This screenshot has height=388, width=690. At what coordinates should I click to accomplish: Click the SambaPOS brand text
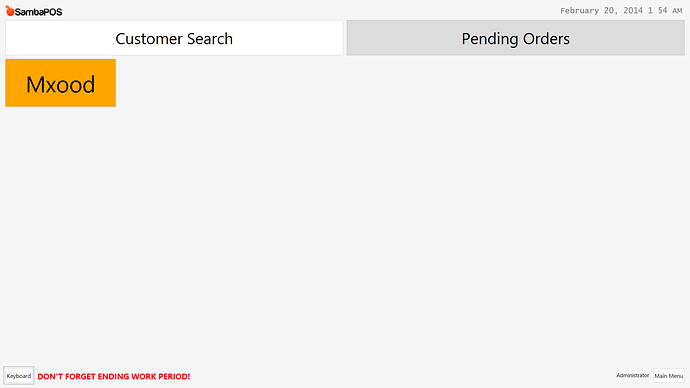(38, 12)
